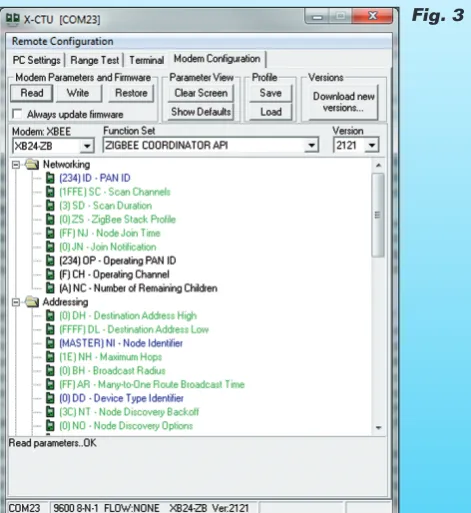Click the icon beside NT - Node Discovery Backoff

tap(50, 412)
